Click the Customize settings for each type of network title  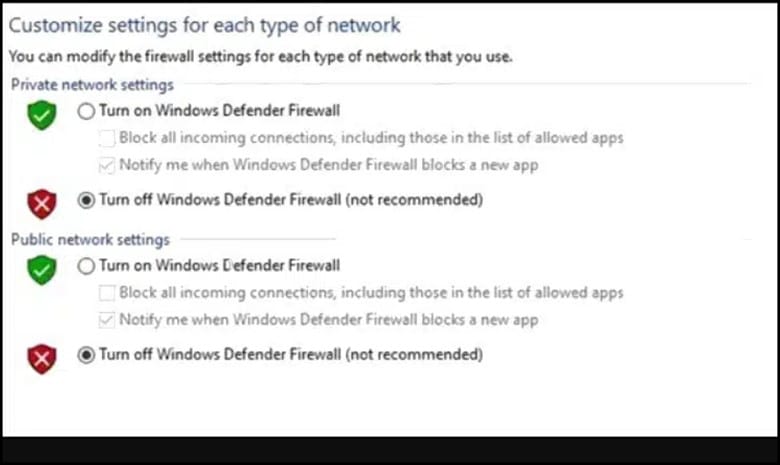[x=204, y=25]
